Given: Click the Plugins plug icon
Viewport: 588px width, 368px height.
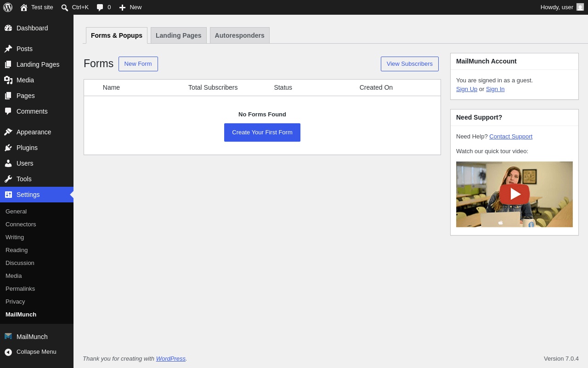Looking at the screenshot, I should coord(8,148).
